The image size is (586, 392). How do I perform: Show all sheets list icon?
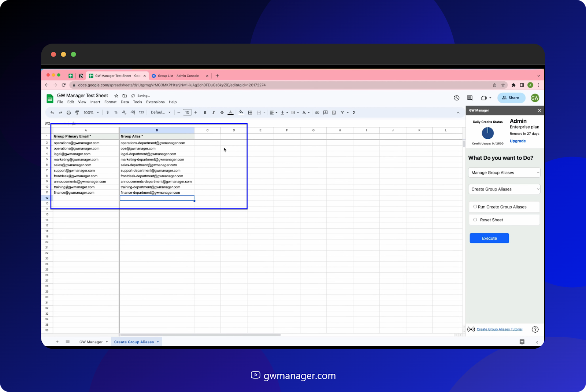68,342
